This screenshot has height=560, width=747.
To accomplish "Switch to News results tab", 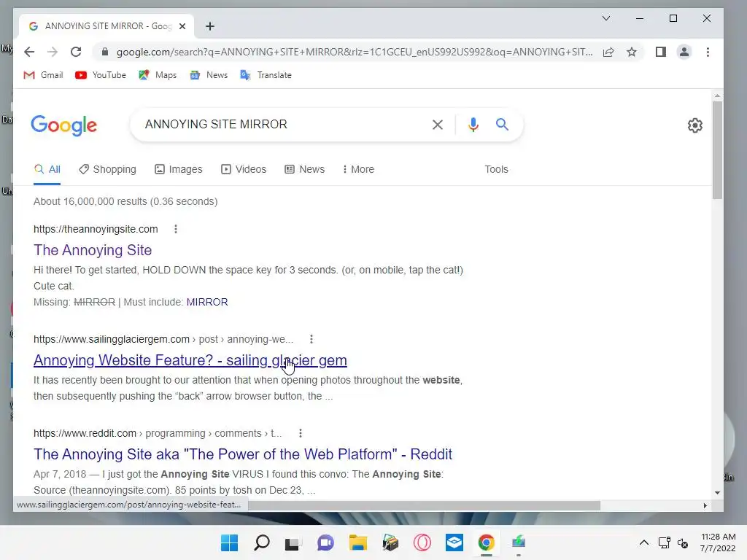I will (x=304, y=169).
